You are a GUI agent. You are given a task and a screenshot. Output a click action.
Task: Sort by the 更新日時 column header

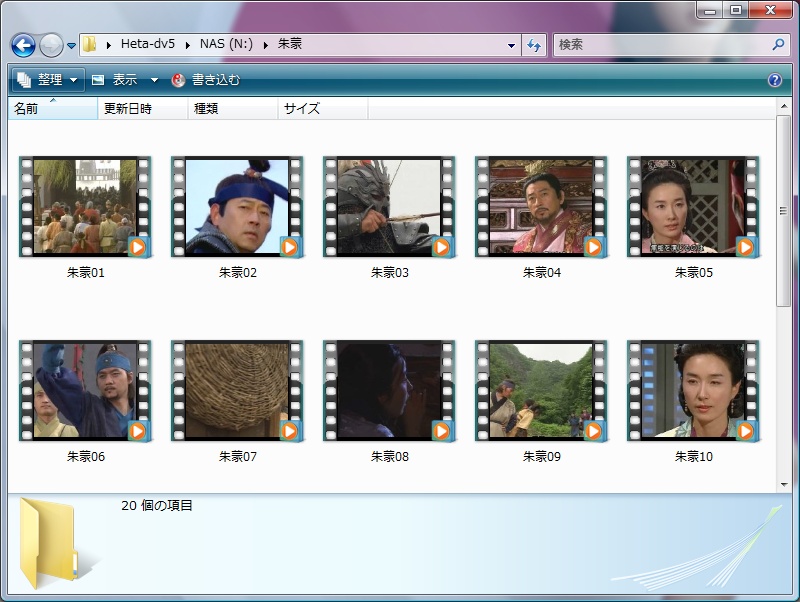pyautogui.click(x=142, y=108)
